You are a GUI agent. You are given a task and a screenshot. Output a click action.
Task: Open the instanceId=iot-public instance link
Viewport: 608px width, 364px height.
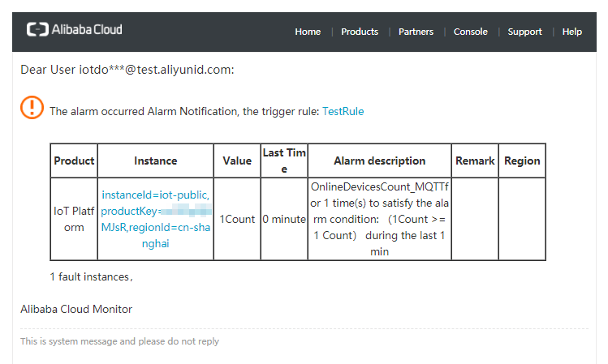pos(156,219)
